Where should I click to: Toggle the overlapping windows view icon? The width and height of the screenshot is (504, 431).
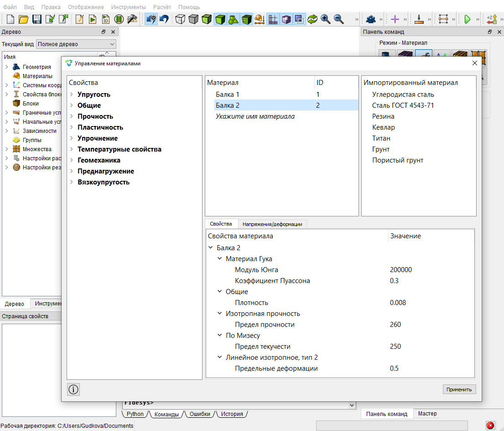click(299, 19)
